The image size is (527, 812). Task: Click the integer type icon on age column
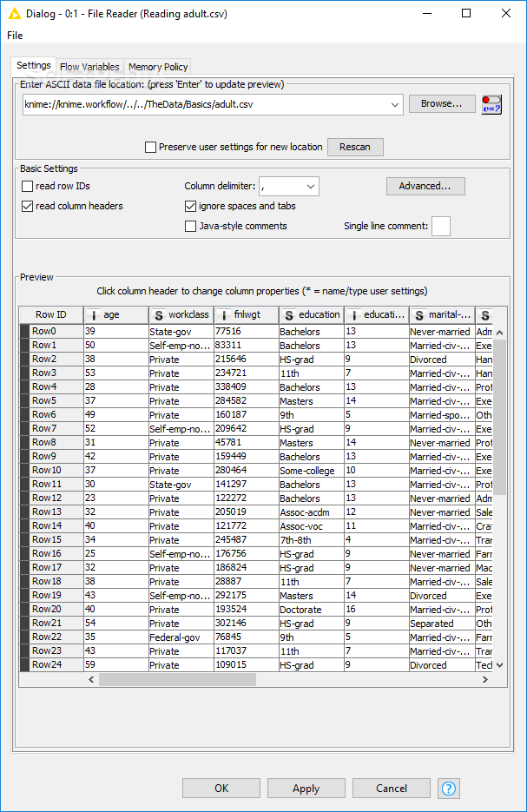[x=94, y=315]
